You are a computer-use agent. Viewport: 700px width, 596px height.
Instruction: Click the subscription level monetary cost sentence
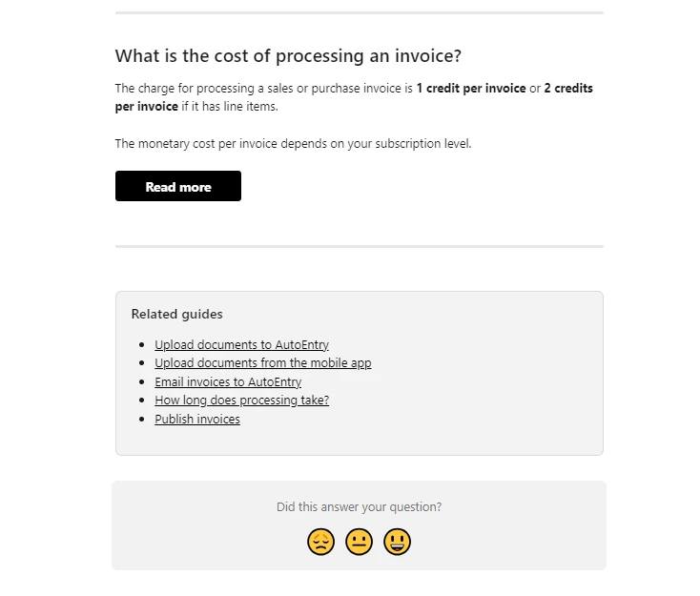point(294,144)
